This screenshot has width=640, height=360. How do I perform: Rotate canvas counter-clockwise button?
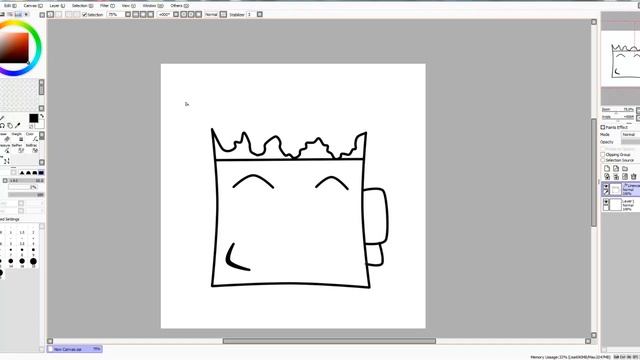[x=183, y=14]
